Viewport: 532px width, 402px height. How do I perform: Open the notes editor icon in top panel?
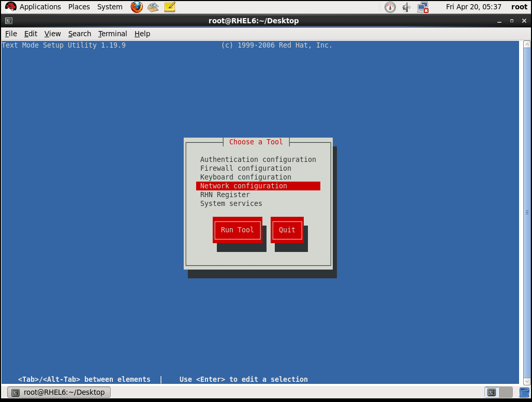(x=170, y=7)
